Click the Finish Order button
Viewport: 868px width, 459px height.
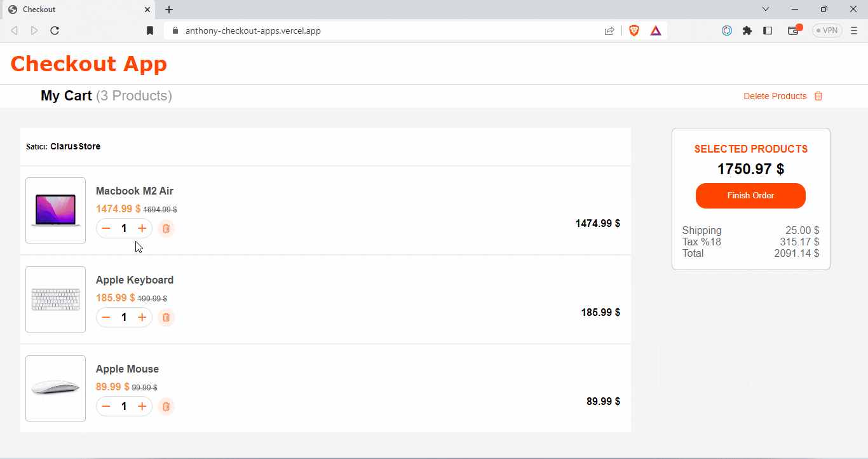(x=750, y=196)
